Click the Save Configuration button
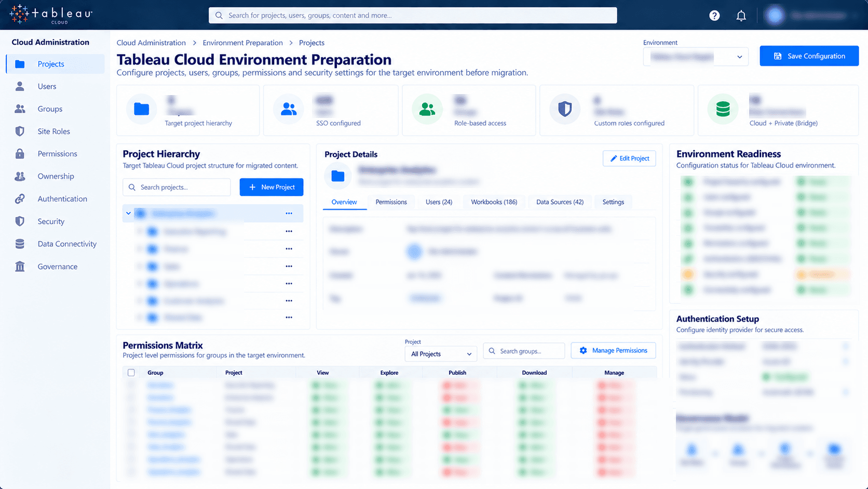This screenshot has height=489, width=868. click(809, 56)
